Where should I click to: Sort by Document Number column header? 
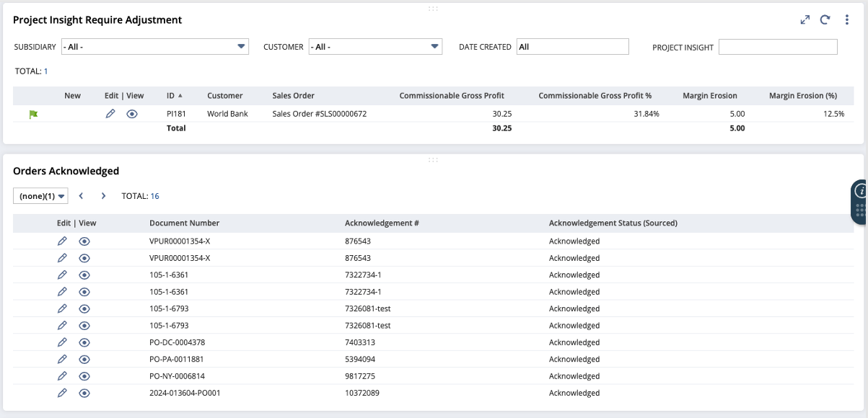click(184, 223)
